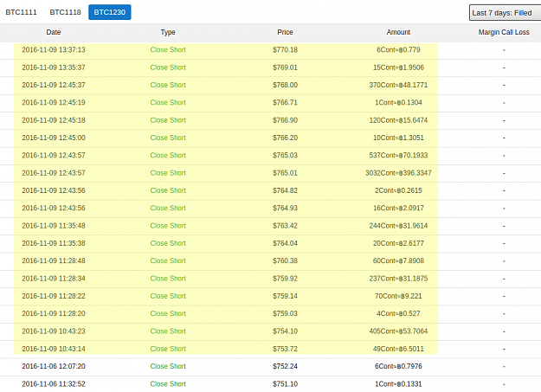The image size is (541, 392).
Task: Switch to the BTC1111 tab
Action: point(21,12)
